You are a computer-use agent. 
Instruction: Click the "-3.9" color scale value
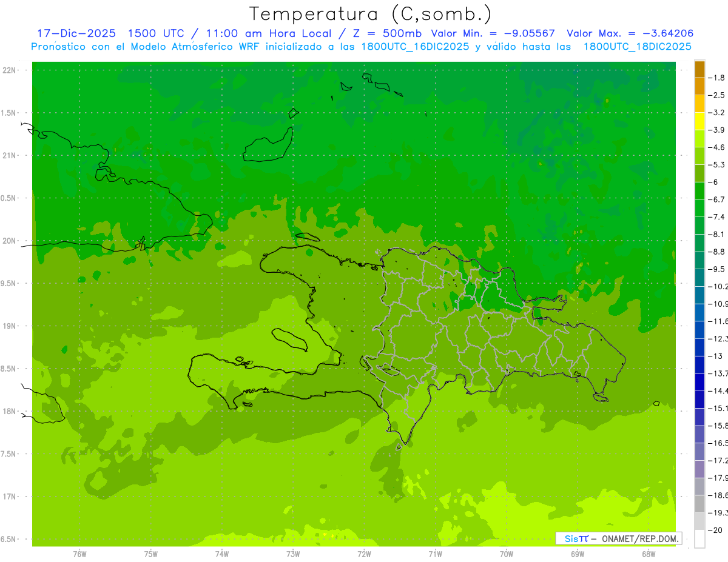click(x=716, y=130)
